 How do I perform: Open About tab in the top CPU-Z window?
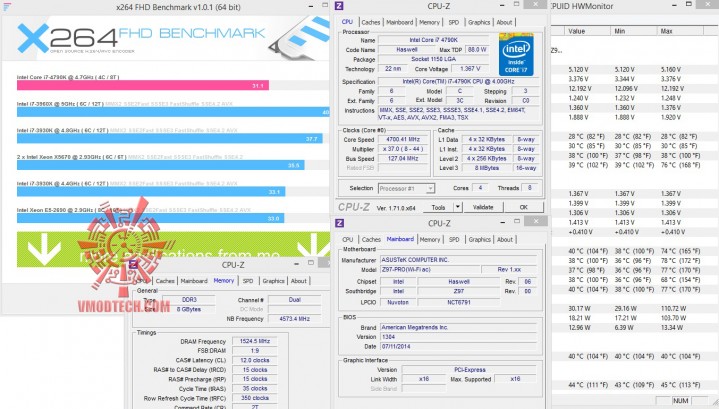click(x=504, y=22)
